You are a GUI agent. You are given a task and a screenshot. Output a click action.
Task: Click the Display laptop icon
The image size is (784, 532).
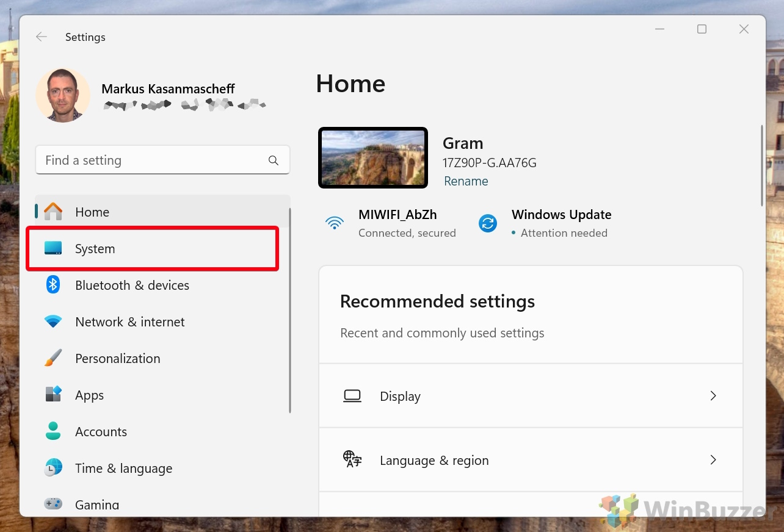pyautogui.click(x=352, y=396)
